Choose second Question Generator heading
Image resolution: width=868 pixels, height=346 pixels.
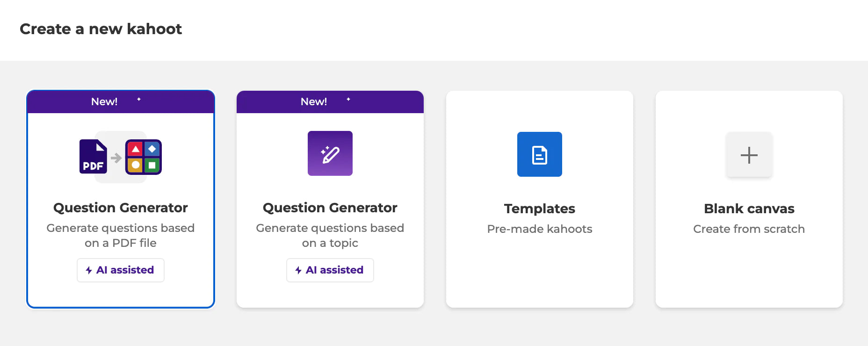[x=330, y=208]
